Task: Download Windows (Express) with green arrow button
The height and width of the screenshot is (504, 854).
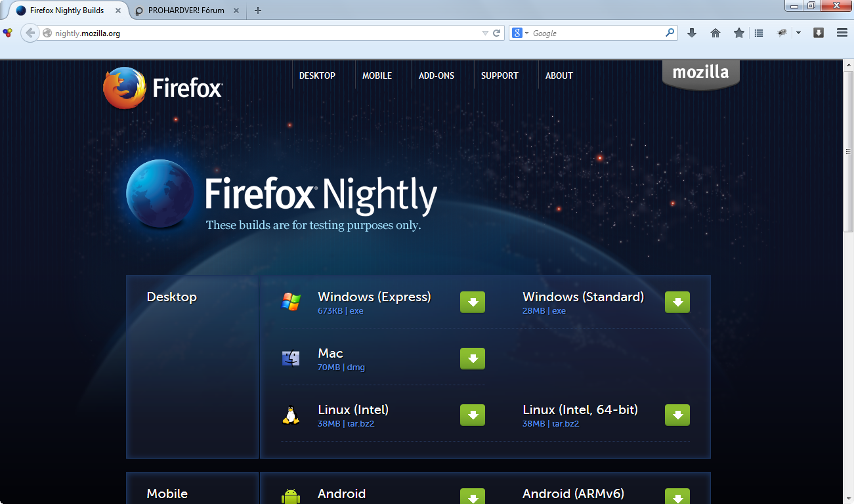Action: point(473,302)
